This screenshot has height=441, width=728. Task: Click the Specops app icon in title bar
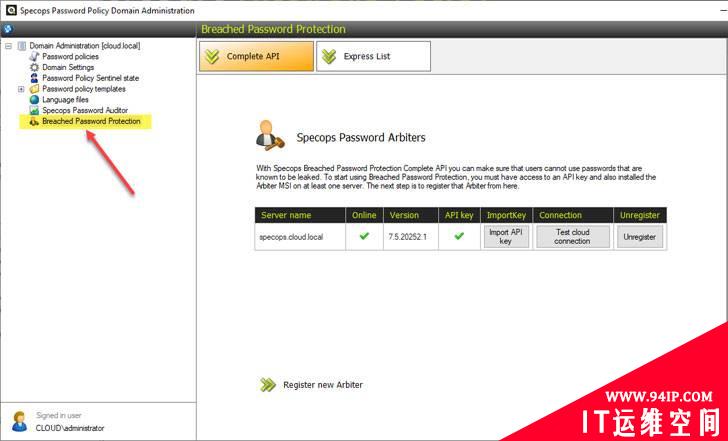[x=11, y=10]
